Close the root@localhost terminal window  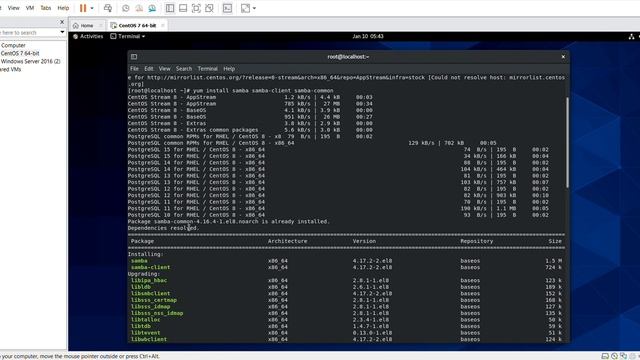563,57
